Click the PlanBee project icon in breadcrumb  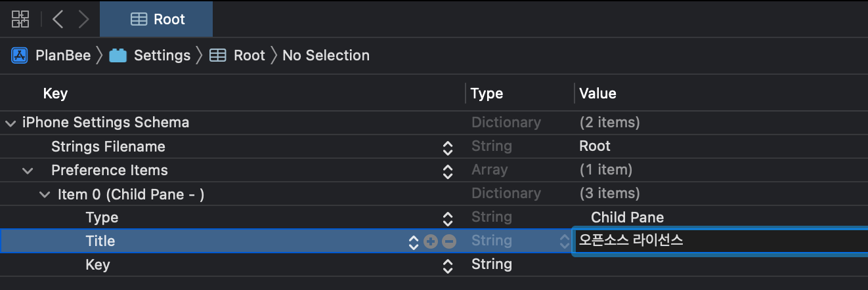[19, 56]
